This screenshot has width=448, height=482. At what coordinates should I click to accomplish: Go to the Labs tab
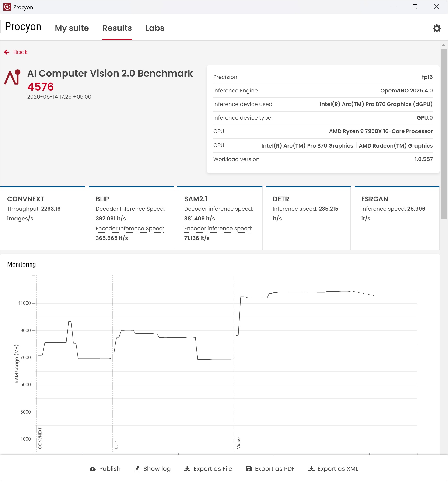click(155, 28)
